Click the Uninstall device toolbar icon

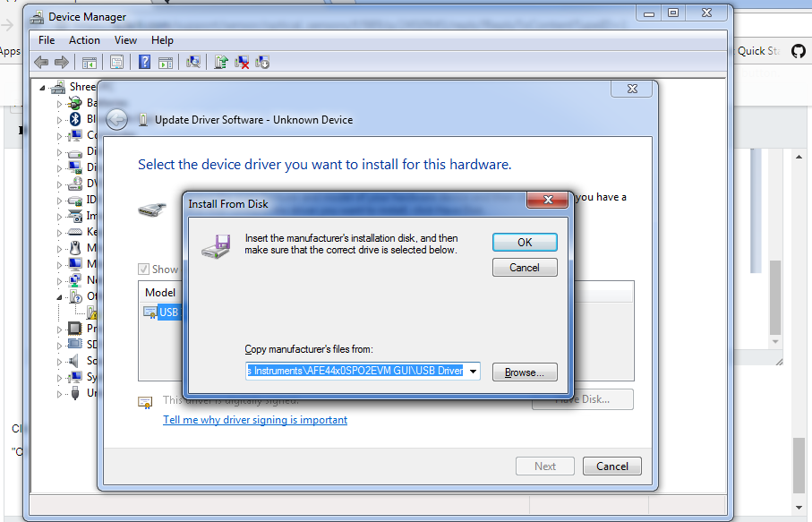(241, 62)
